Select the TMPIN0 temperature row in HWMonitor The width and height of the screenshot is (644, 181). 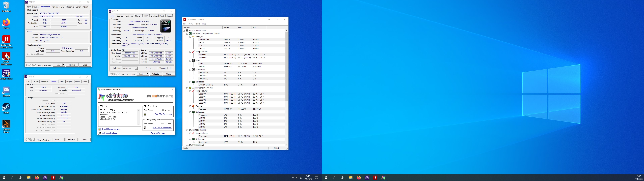tap(234, 55)
